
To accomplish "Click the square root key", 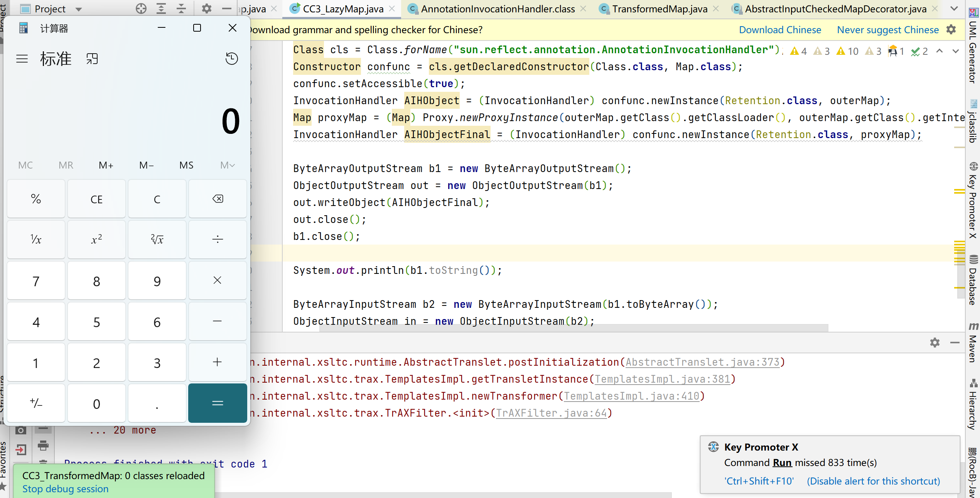I will coord(157,240).
